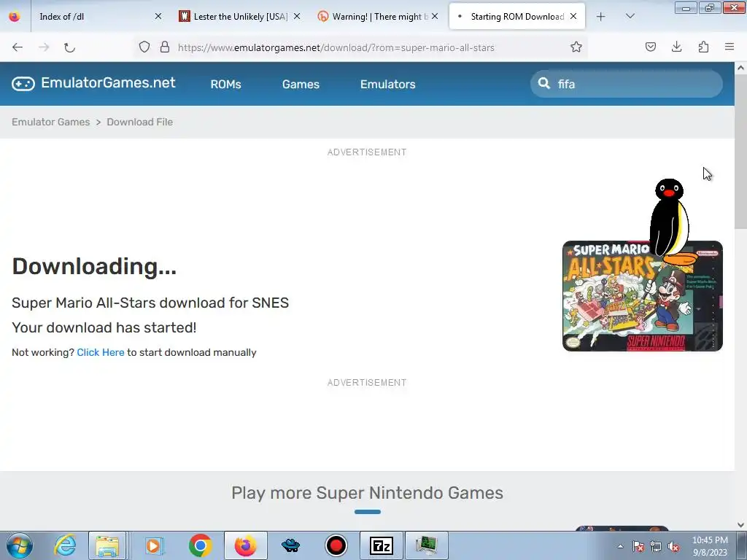Screen dimensions: 747x560
Task: Select the Starting ROM Download tab
Action: [x=517, y=17]
